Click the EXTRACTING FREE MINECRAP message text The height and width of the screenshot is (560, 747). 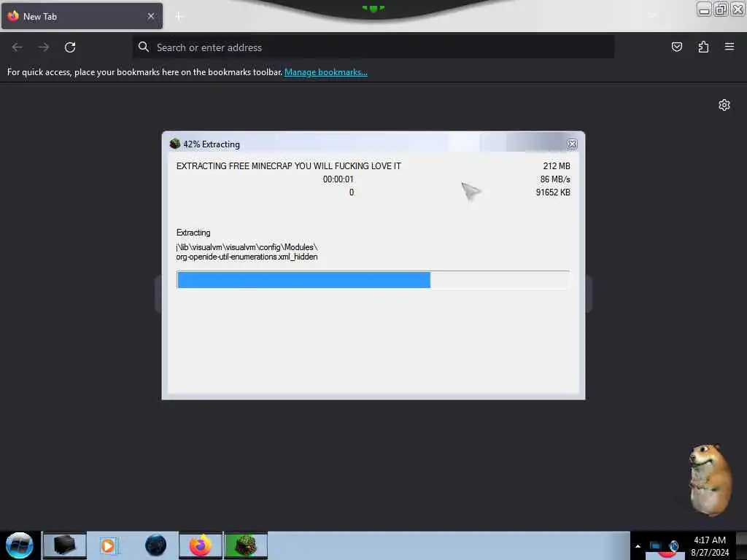click(x=289, y=166)
